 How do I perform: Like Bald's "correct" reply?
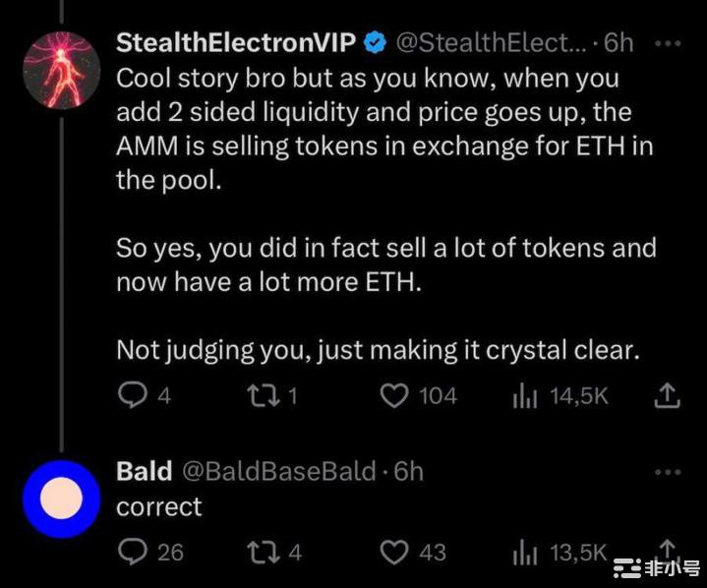394,552
